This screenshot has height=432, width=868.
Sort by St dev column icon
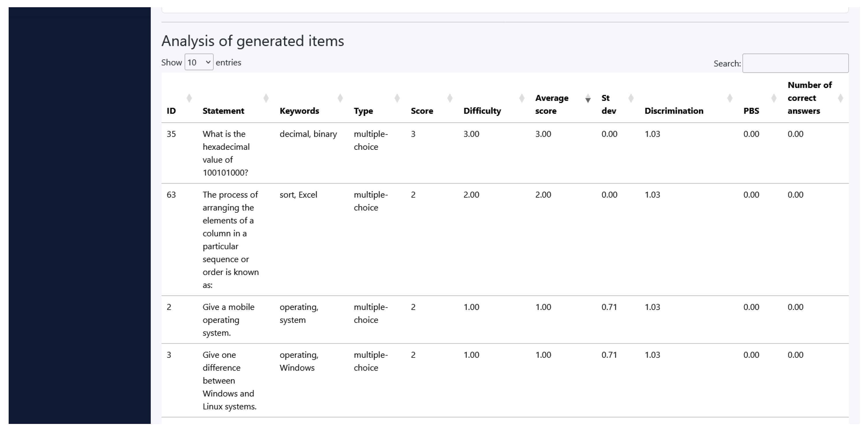tap(631, 98)
